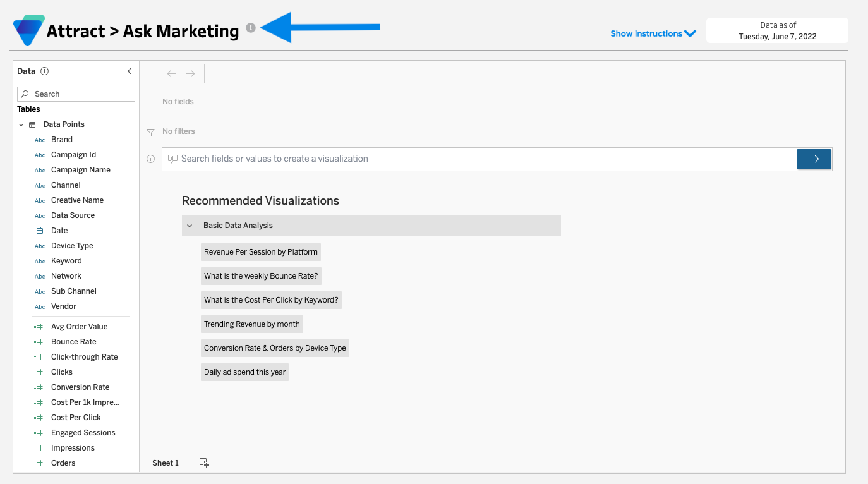The height and width of the screenshot is (484, 868).
Task: Select Revenue Per Session by Platform suggestion
Action: click(261, 252)
